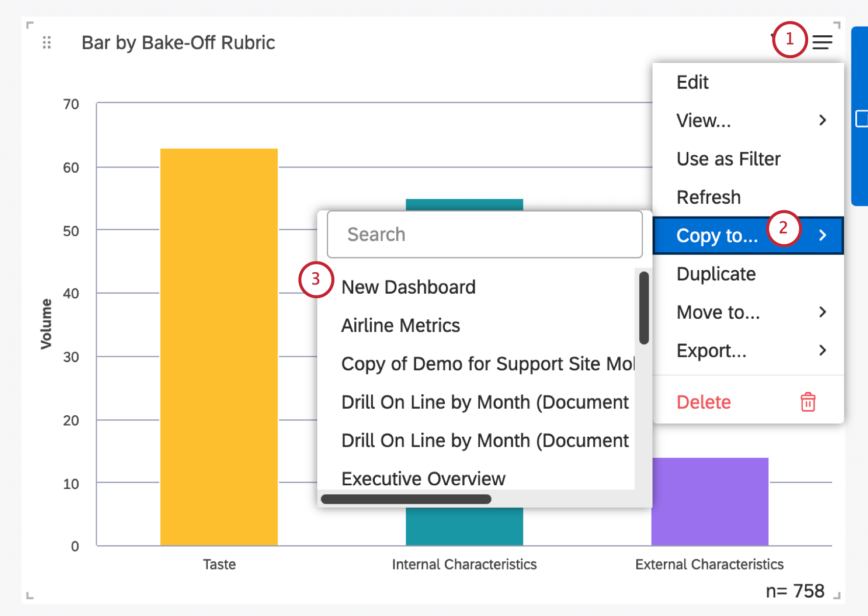
Task: Select Refresh from the context menu
Action: pyautogui.click(x=709, y=197)
